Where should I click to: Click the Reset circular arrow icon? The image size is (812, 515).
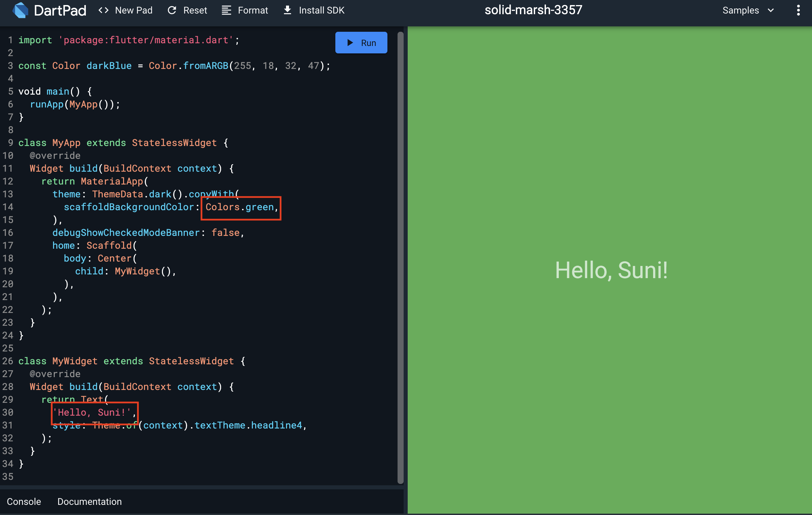coord(172,10)
